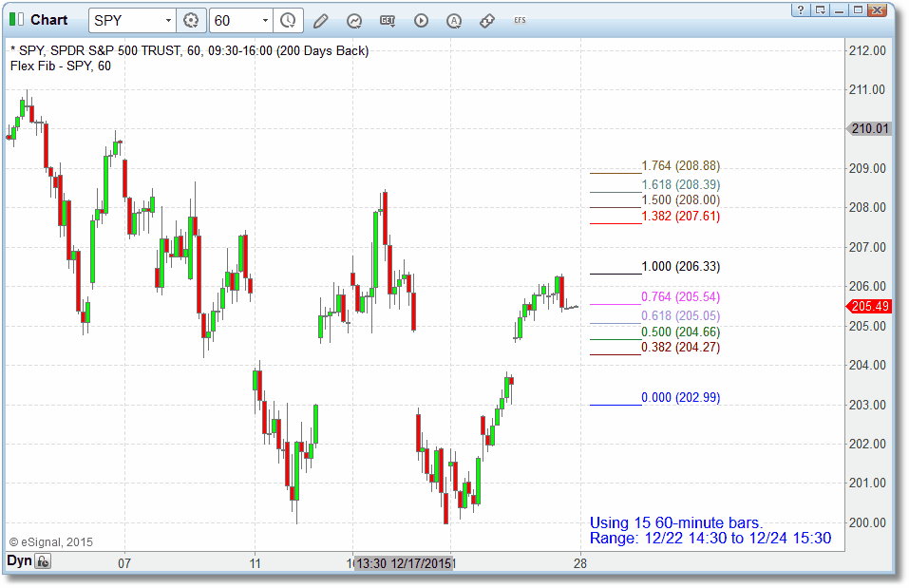Click the bar replay play icon
The width and height of the screenshot is (909, 588).
pyautogui.click(x=422, y=21)
